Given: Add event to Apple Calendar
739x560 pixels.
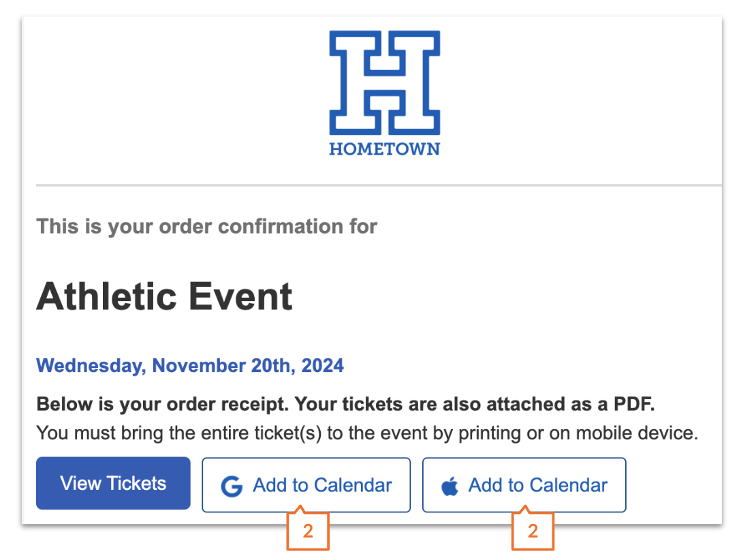Looking at the screenshot, I should click(x=524, y=485).
